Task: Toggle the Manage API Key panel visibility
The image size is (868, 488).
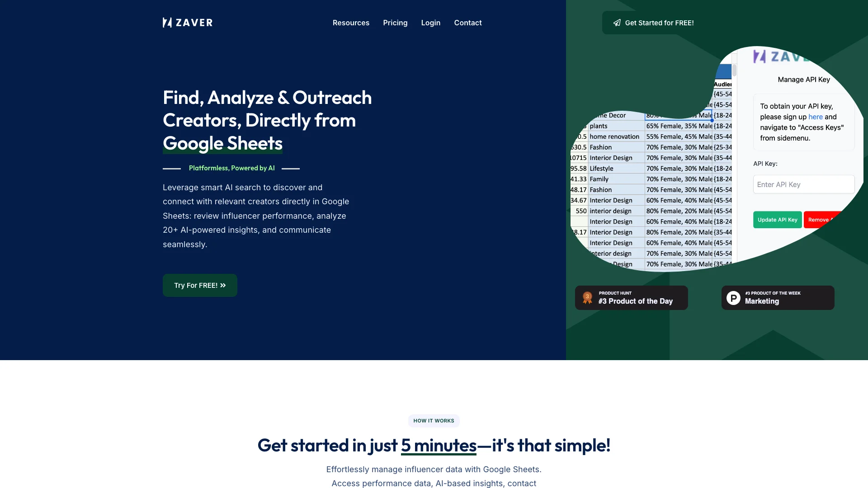Action: click(x=804, y=79)
